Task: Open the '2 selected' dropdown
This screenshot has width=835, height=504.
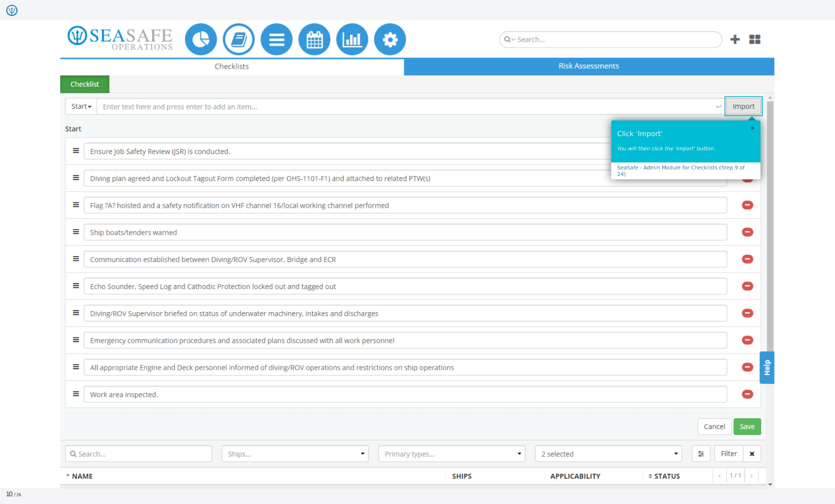Action: [608, 454]
